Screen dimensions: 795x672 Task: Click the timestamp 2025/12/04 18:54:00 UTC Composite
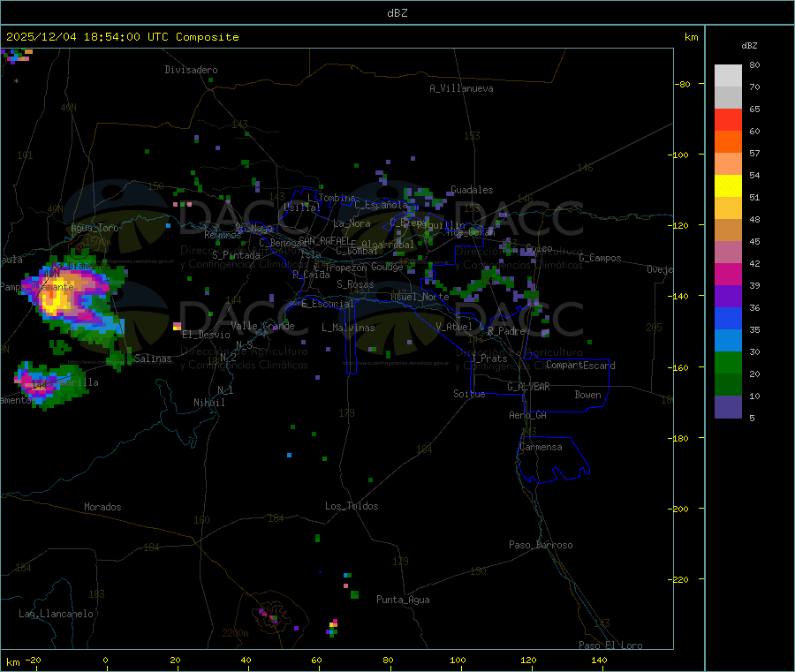click(122, 37)
